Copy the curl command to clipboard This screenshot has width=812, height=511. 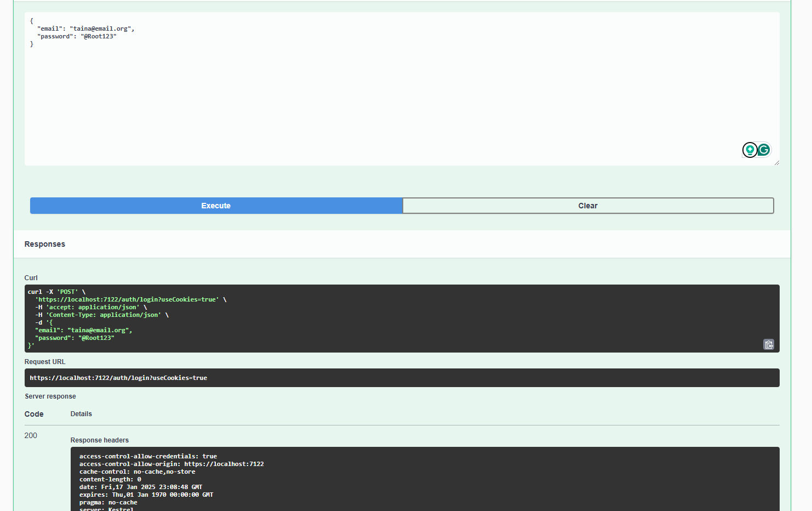click(769, 344)
